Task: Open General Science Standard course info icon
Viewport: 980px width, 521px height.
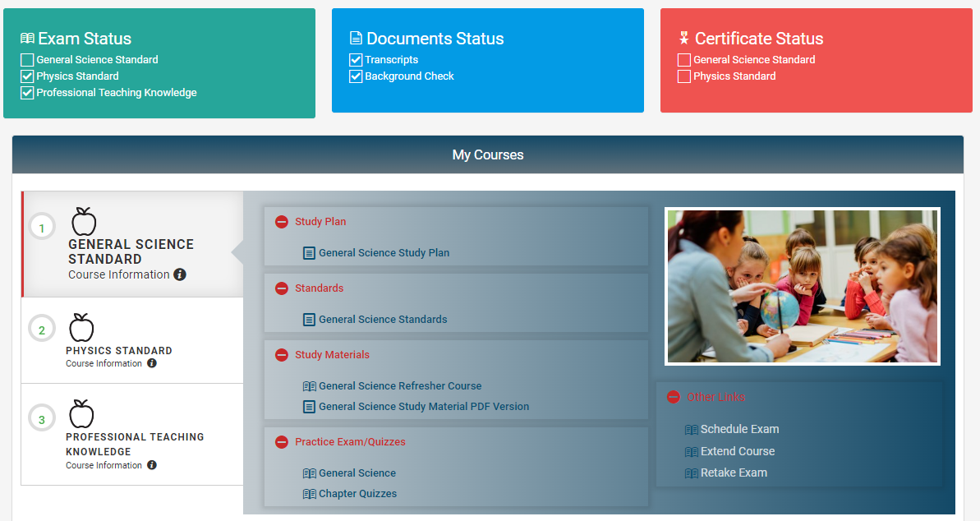Action: point(180,274)
